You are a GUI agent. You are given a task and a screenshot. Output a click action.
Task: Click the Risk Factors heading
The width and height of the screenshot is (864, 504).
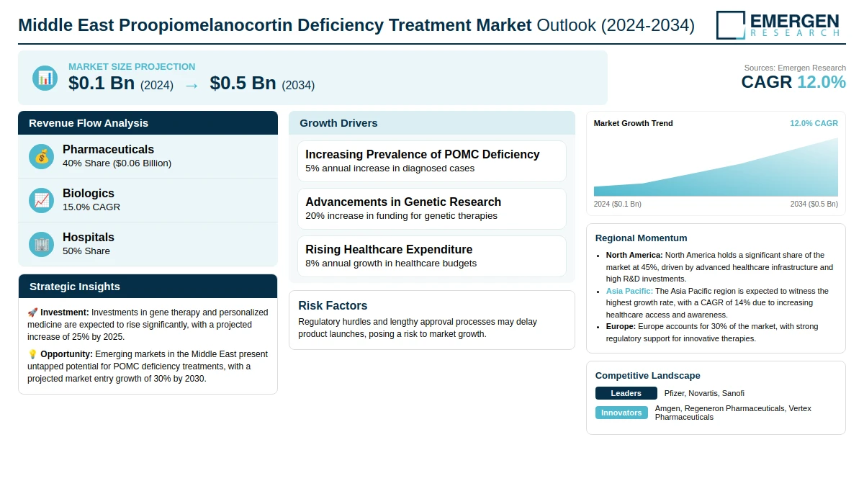tap(333, 305)
